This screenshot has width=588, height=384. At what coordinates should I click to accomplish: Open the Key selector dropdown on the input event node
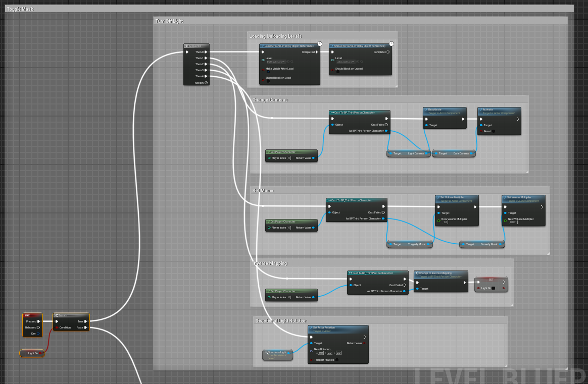point(38,334)
